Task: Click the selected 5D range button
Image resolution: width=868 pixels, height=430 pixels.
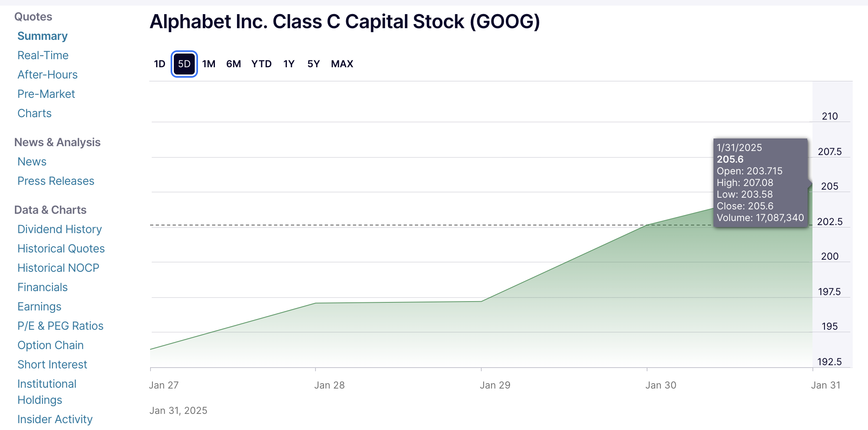Action: [x=184, y=64]
